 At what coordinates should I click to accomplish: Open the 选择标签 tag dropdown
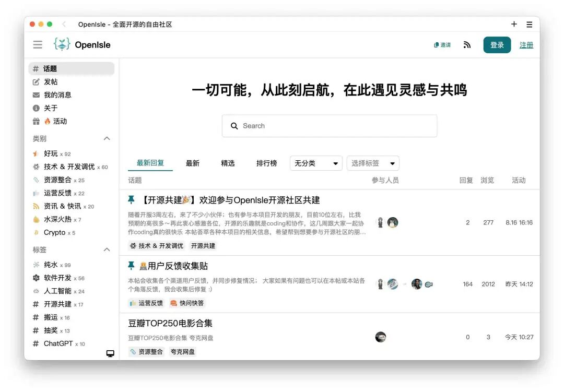pos(373,163)
